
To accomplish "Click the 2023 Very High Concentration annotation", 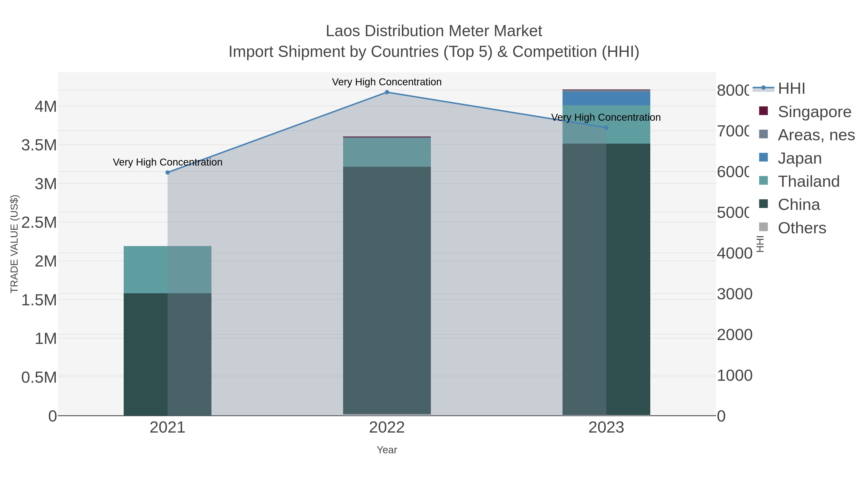I will [x=606, y=117].
